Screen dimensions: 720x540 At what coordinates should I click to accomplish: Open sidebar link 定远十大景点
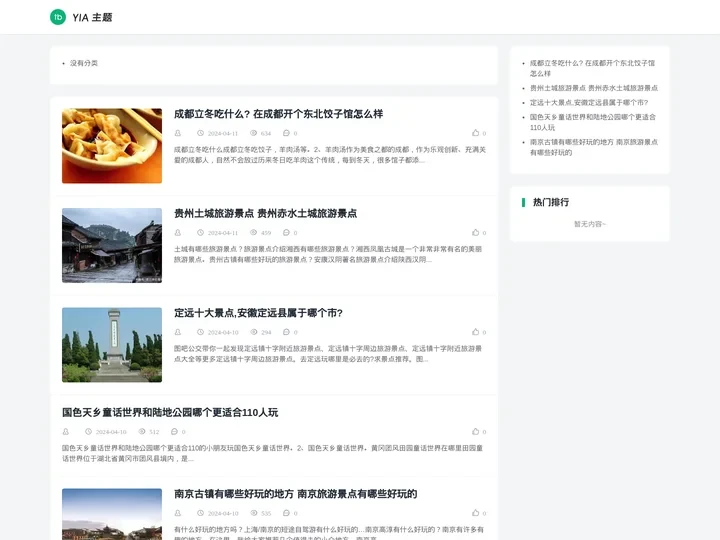589,102
